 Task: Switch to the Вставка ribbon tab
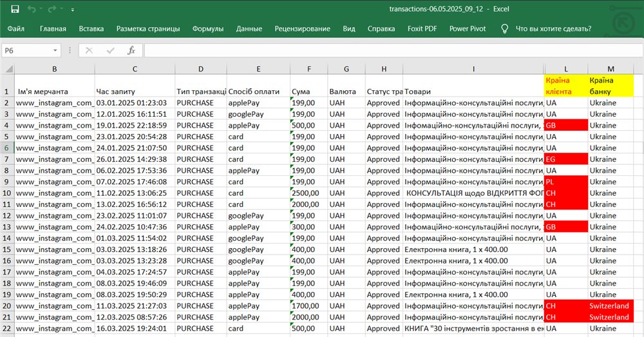[x=91, y=29]
